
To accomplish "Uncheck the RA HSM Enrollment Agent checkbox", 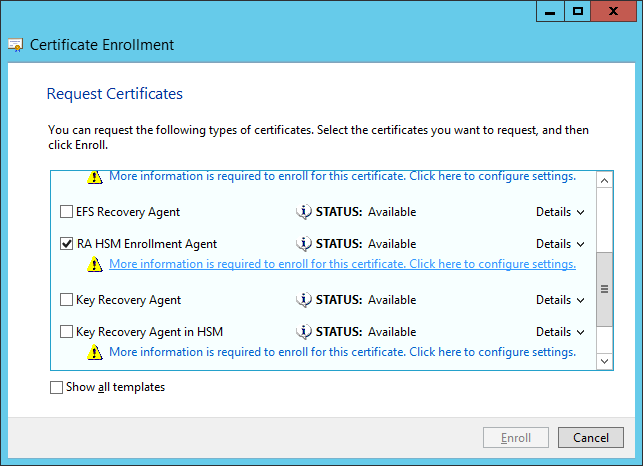I will point(67,244).
